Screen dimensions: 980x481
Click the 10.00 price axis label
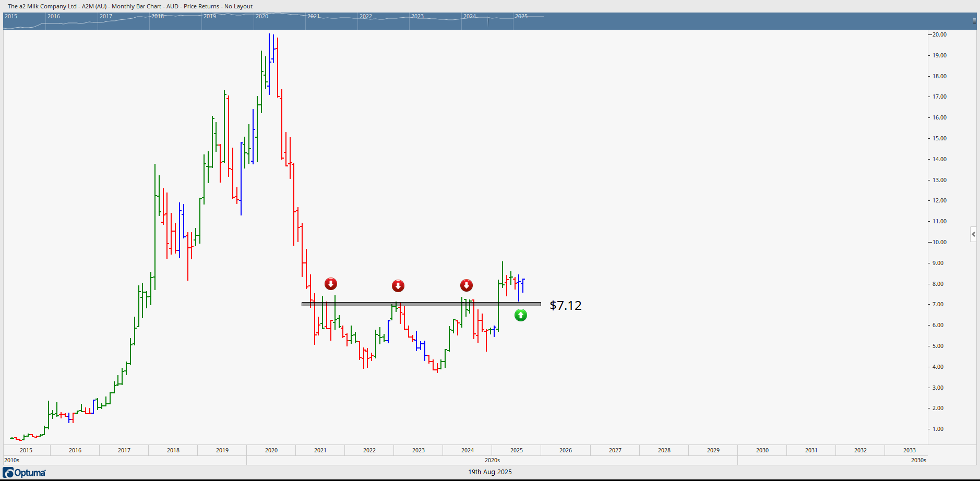click(940, 242)
